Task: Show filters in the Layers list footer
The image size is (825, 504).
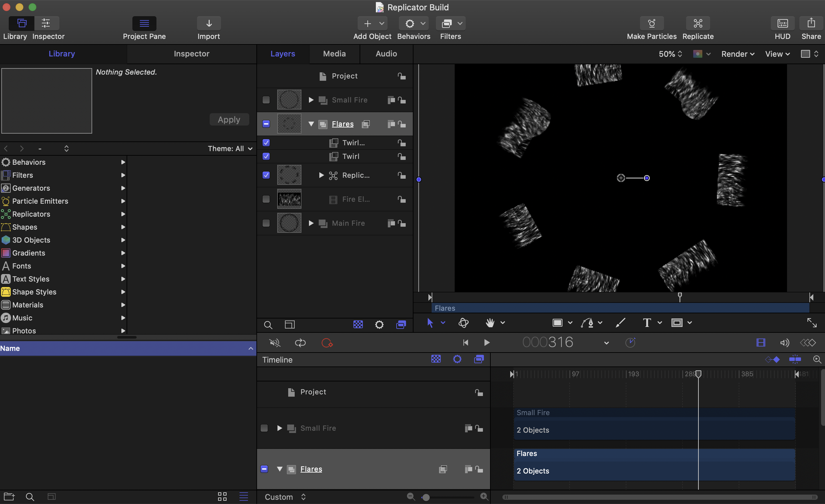Action: (401, 324)
